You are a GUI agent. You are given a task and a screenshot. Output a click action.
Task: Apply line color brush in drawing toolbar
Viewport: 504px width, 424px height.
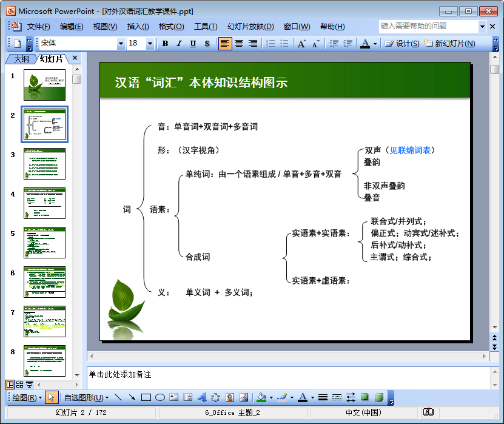282,398
